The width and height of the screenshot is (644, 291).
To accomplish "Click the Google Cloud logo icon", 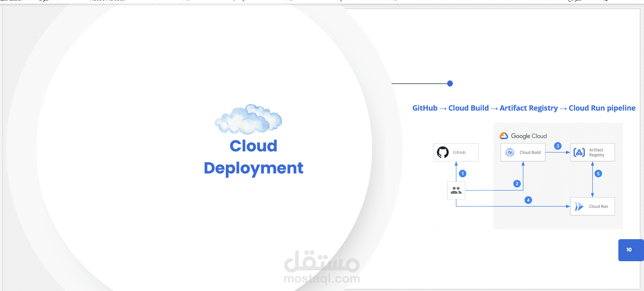I will (504, 136).
